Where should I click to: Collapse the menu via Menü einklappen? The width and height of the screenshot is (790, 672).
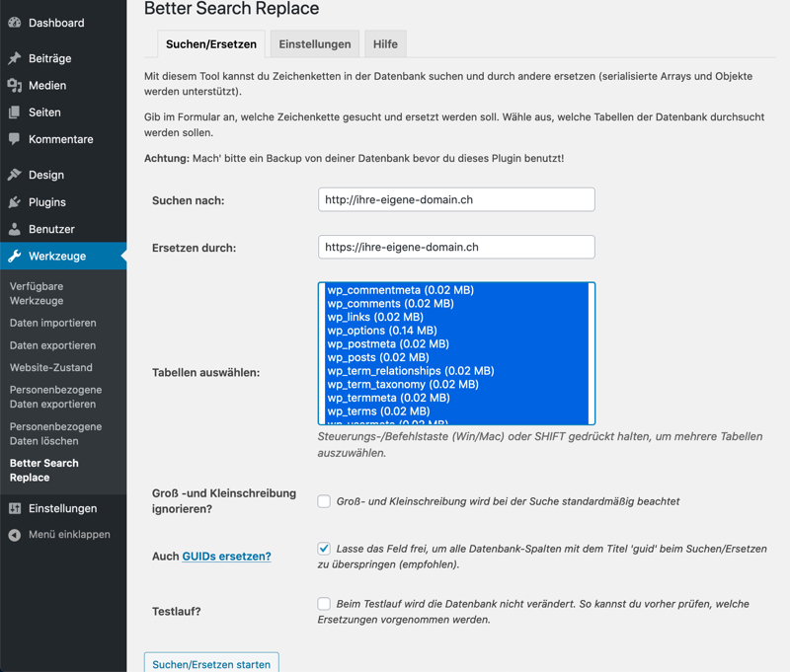point(69,535)
